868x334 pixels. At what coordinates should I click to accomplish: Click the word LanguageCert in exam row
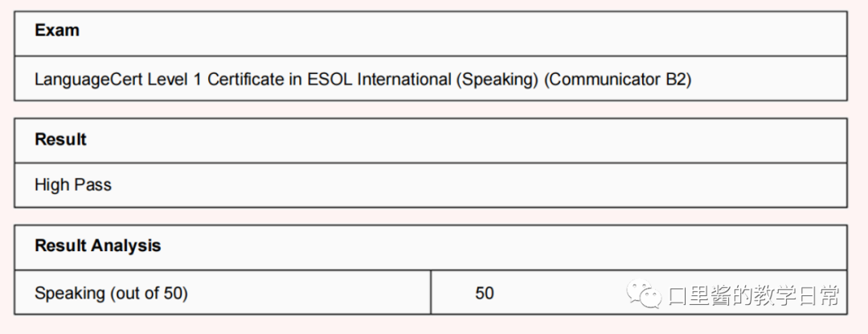[88, 80]
